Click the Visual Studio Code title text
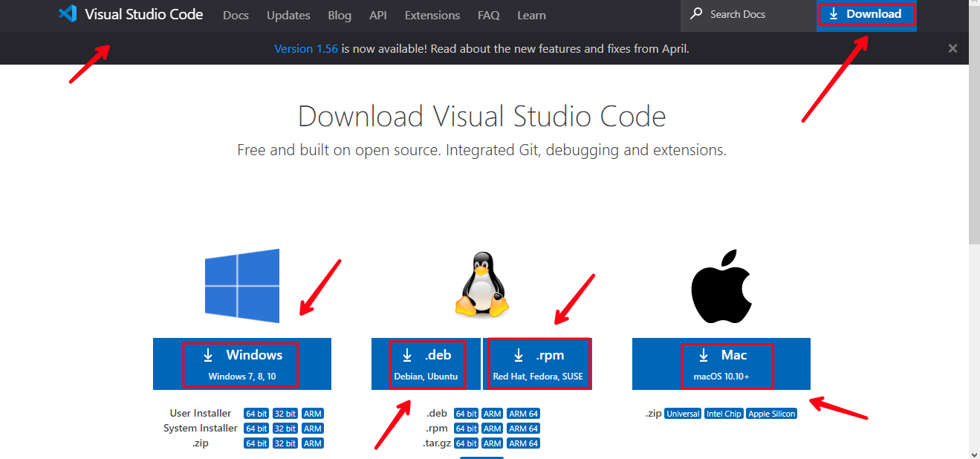The height and width of the screenshot is (459, 980). [143, 14]
